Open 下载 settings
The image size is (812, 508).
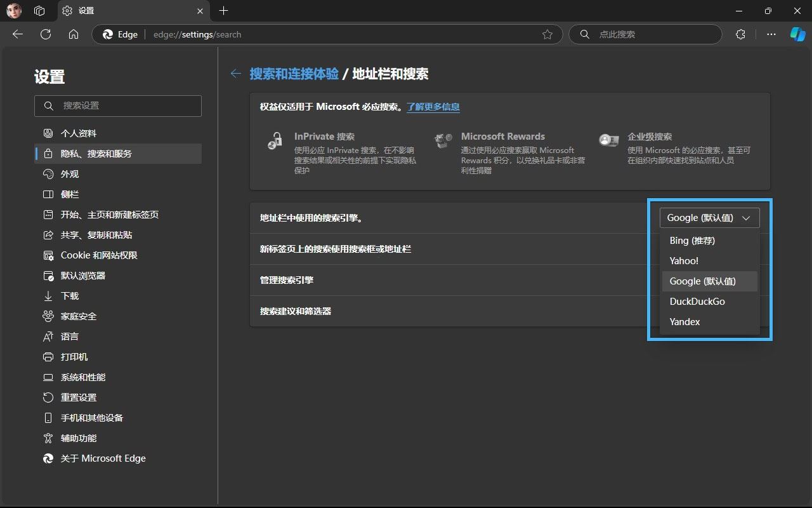118,296
